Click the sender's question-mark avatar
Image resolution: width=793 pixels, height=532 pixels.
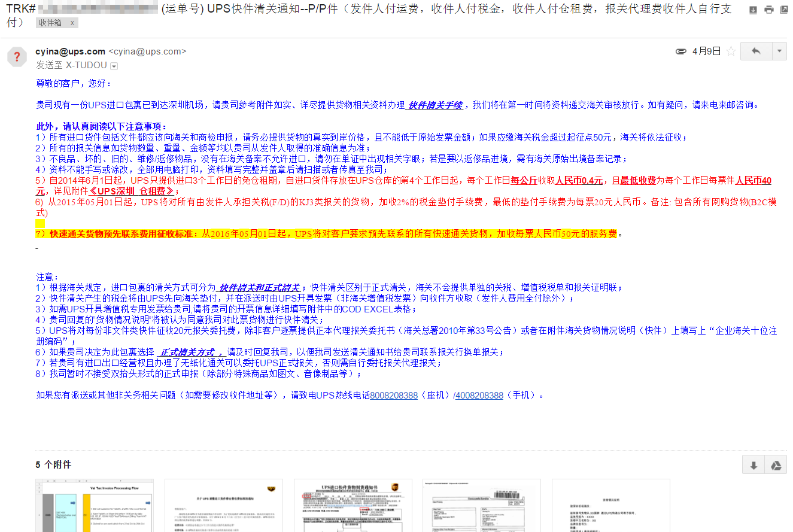click(17, 57)
